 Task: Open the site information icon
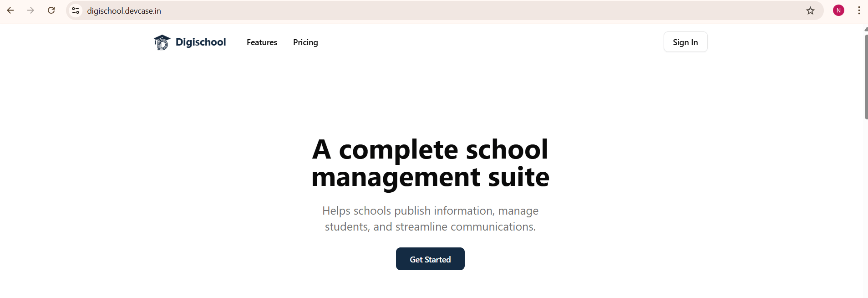tap(76, 10)
